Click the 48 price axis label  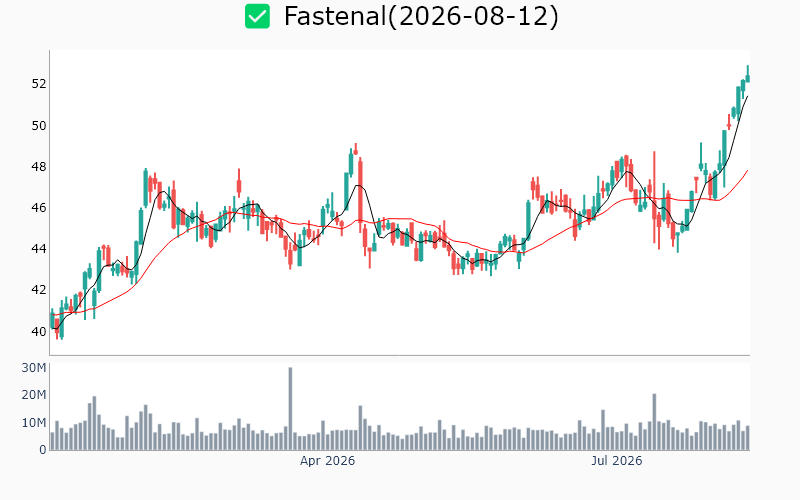(x=39, y=167)
